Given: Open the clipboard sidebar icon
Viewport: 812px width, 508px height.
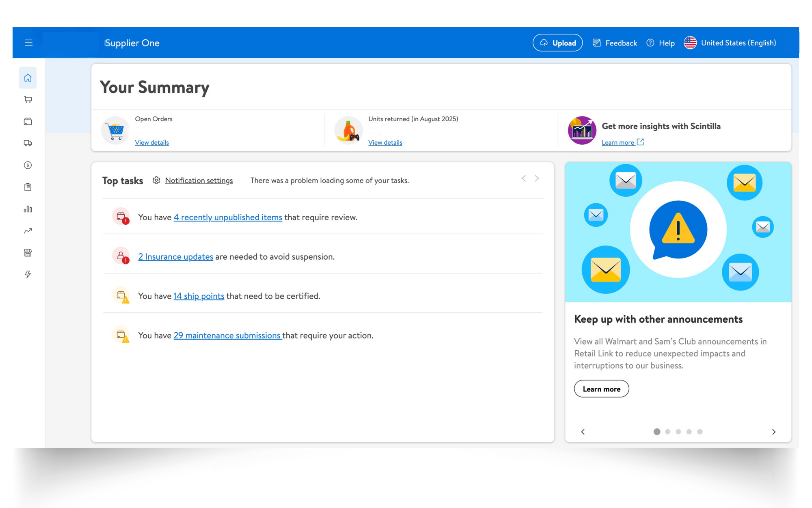Looking at the screenshot, I should click(28, 187).
